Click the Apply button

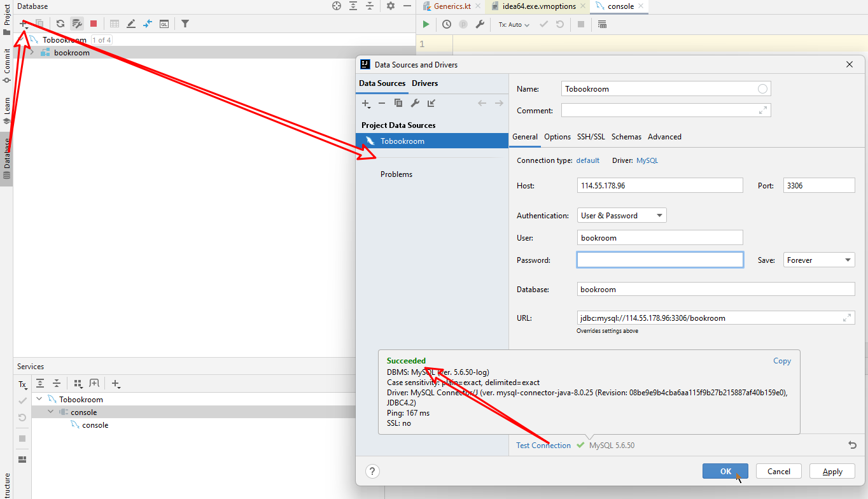point(832,471)
